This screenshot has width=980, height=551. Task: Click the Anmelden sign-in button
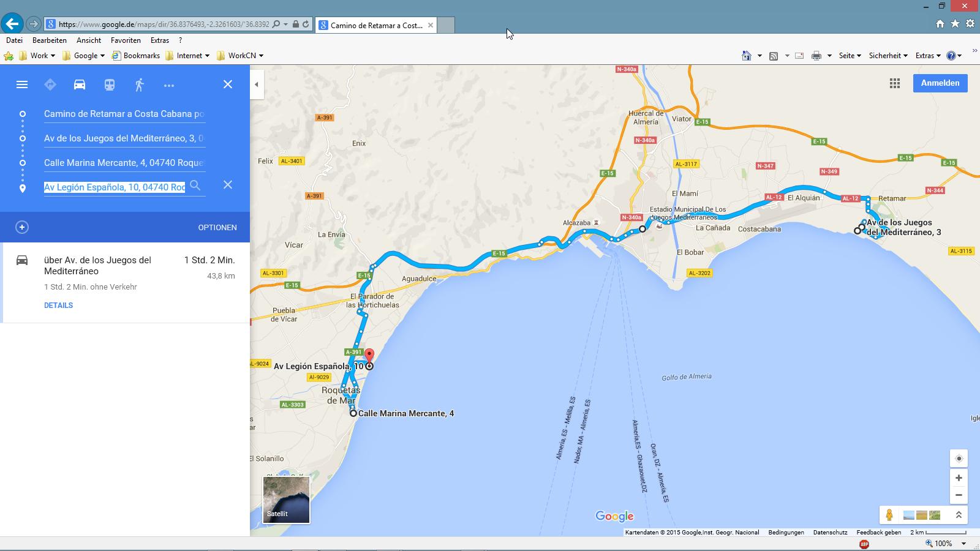pyautogui.click(x=940, y=83)
